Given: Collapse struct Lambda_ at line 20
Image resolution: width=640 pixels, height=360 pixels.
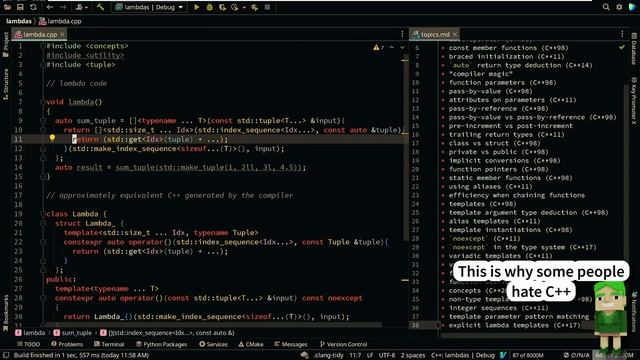Looking at the screenshot, I should (x=43, y=223).
